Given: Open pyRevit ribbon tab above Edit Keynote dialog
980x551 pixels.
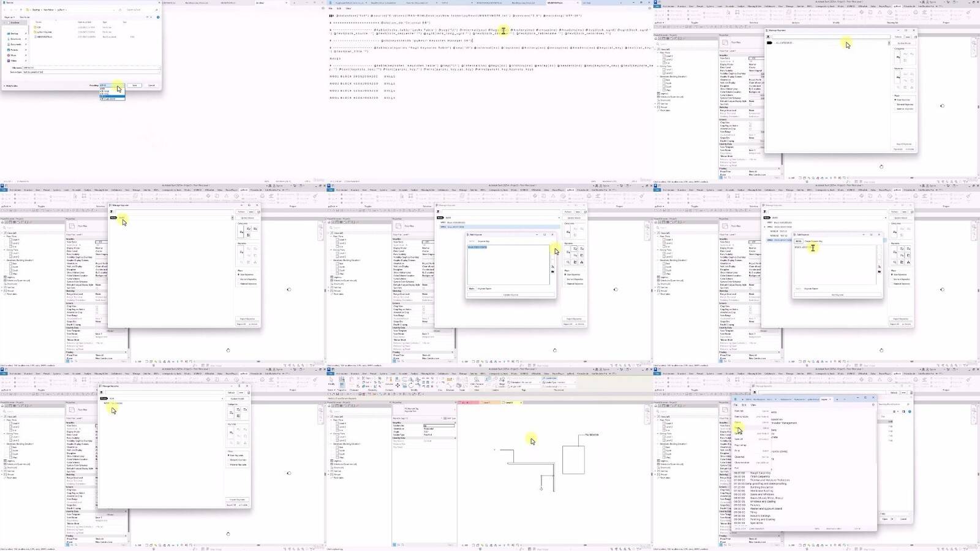Looking at the screenshot, I should point(570,190).
